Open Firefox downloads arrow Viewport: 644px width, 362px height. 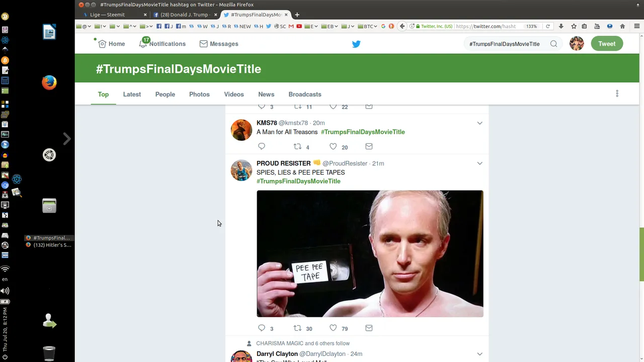pyautogui.click(x=561, y=26)
